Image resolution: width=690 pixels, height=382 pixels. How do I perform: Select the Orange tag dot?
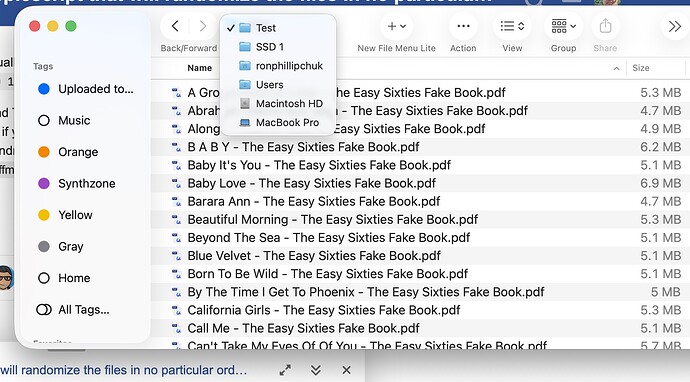tap(44, 152)
